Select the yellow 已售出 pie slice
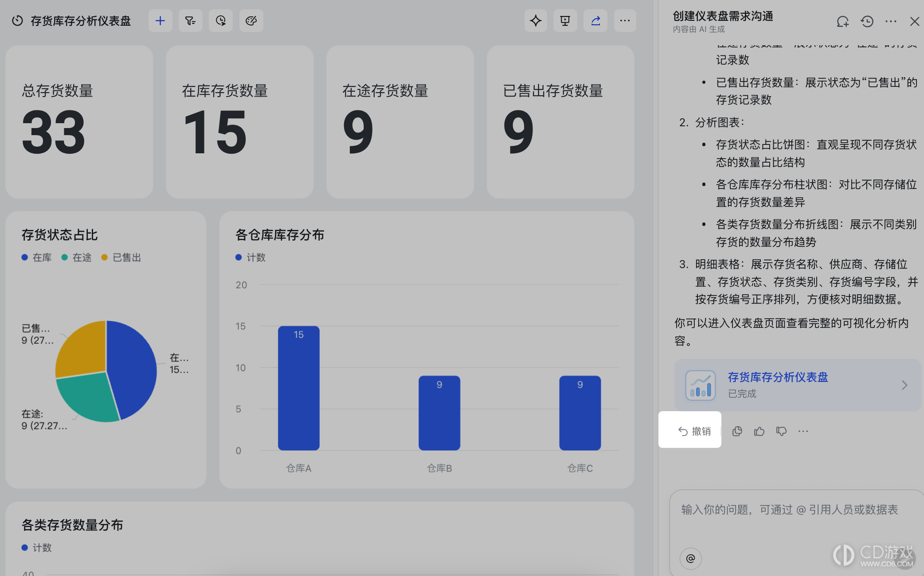The width and height of the screenshot is (924, 576). point(84,350)
